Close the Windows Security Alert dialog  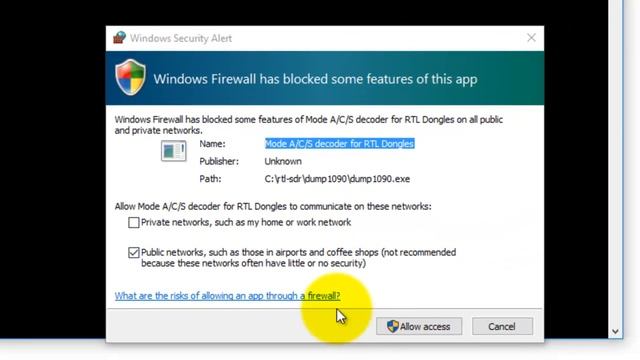[531, 38]
